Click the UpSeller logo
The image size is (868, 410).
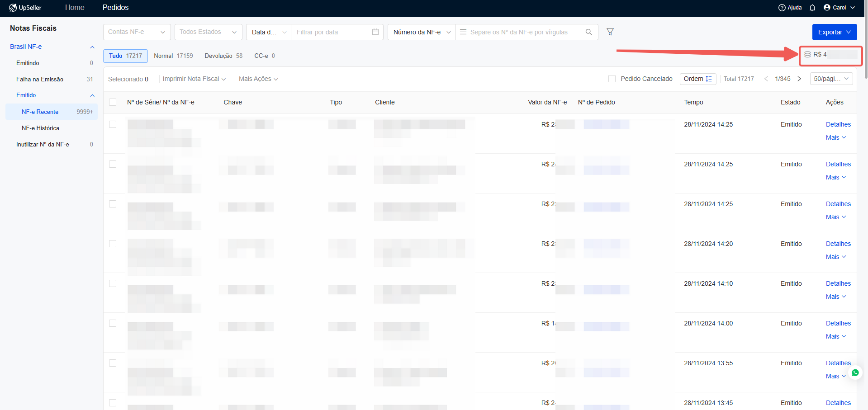(25, 8)
